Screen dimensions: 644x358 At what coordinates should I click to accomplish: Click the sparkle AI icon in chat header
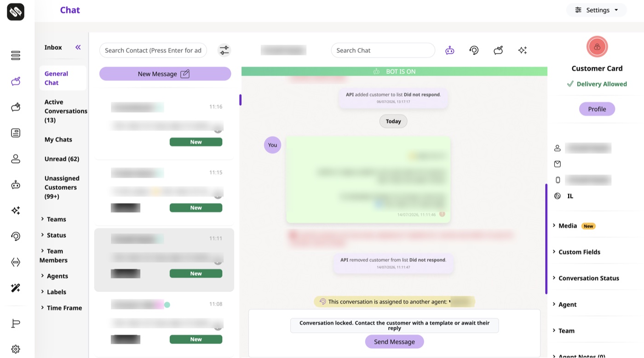click(x=522, y=51)
